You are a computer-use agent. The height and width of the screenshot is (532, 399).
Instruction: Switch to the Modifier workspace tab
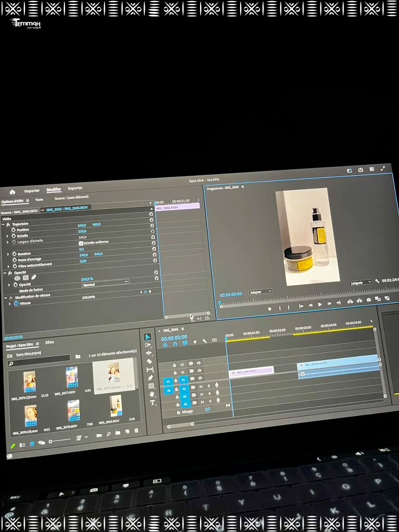click(x=54, y=190)
